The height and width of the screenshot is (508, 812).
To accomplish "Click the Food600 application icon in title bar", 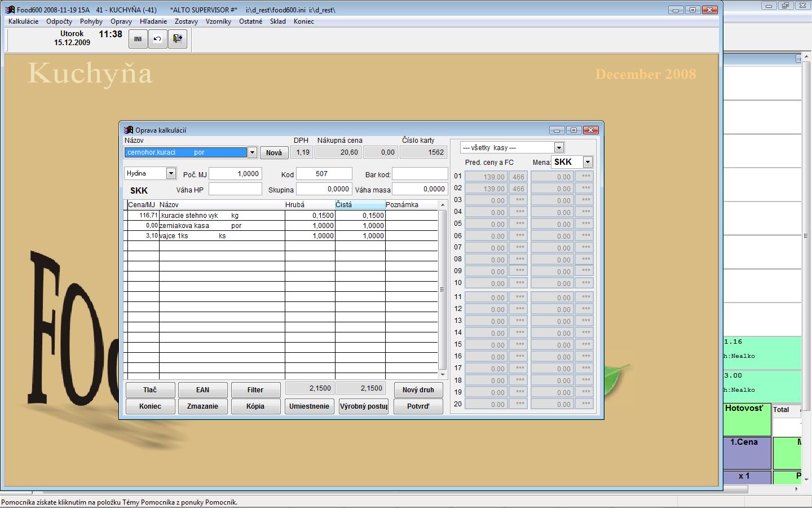I will tap(10, 10).
